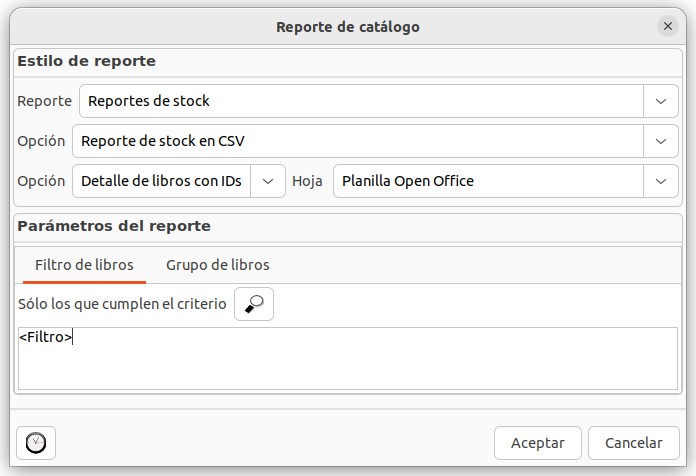Screen dimensions: 696x476
Task: Click the dialog title bar text
Action: tap(347, 26)
